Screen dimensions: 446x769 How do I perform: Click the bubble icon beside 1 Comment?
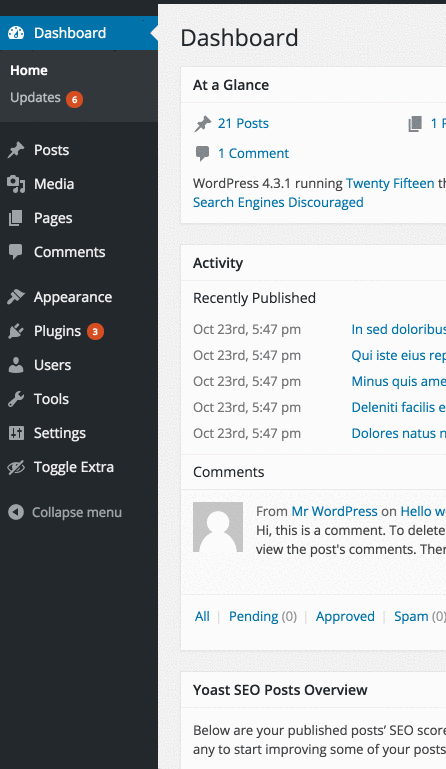(202, 154)
